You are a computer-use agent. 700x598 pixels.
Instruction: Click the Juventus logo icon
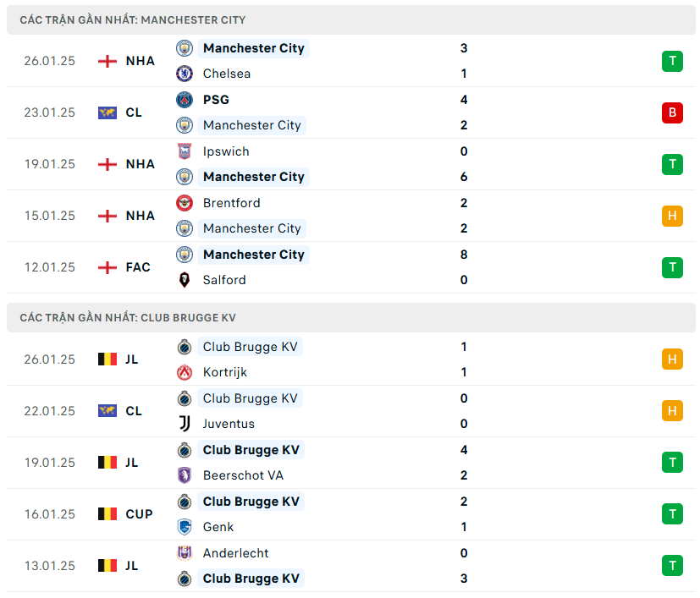(x=185, y=424)
